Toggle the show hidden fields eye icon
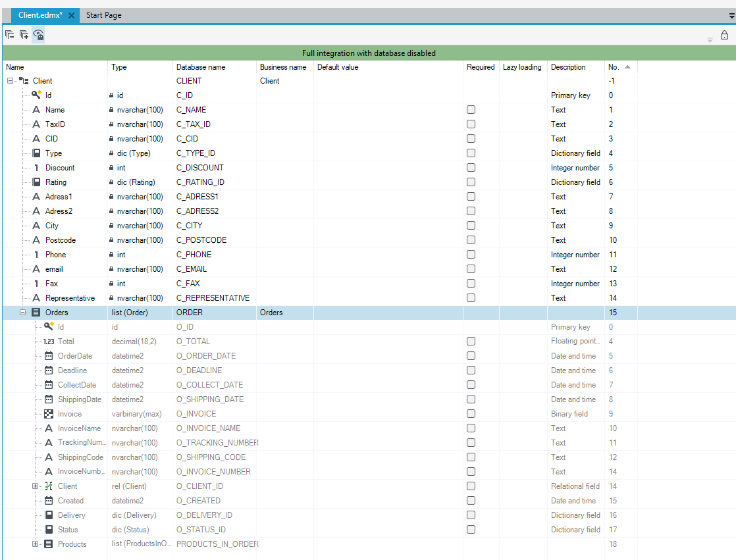 [x=38, y=35]
